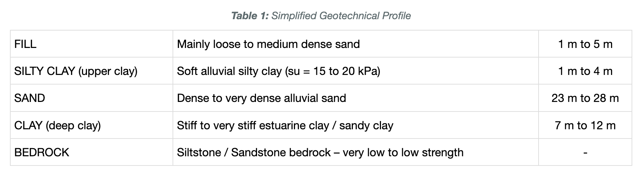
Task: Select the 1 m to 4 m thickness cell
Action: pos(585,71)
